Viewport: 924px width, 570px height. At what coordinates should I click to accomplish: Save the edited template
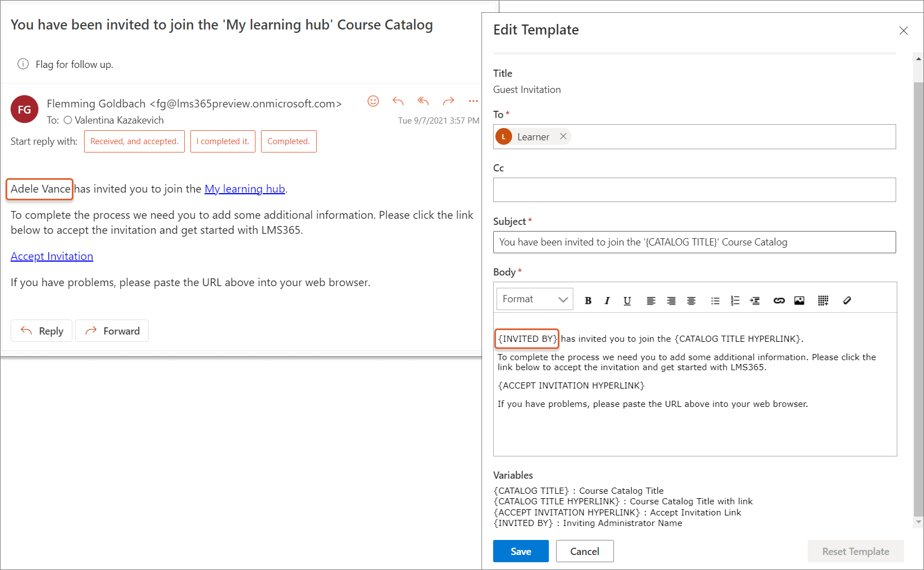(520, 551)
